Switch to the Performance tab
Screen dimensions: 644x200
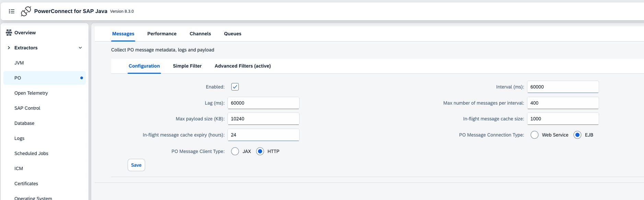162,34
